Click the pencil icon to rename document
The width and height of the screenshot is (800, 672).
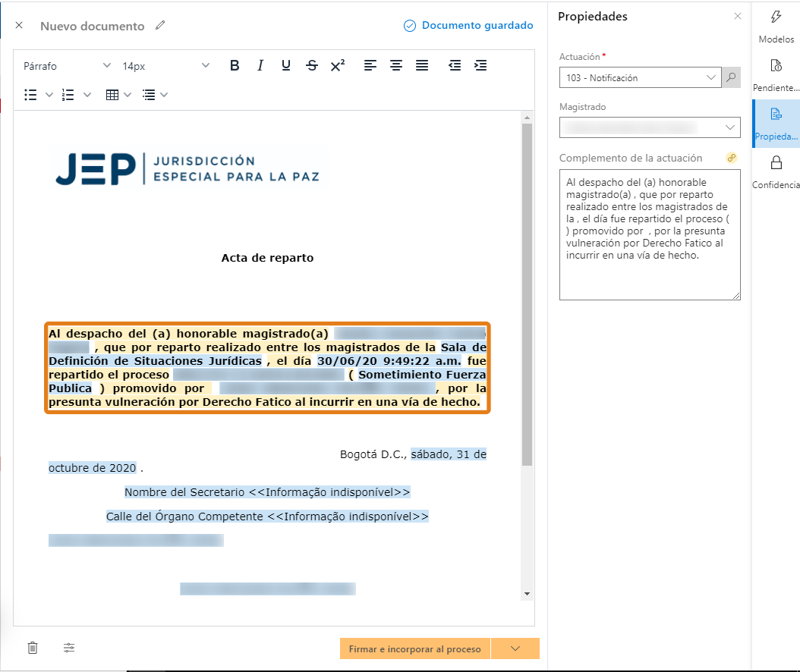point(159,26)
